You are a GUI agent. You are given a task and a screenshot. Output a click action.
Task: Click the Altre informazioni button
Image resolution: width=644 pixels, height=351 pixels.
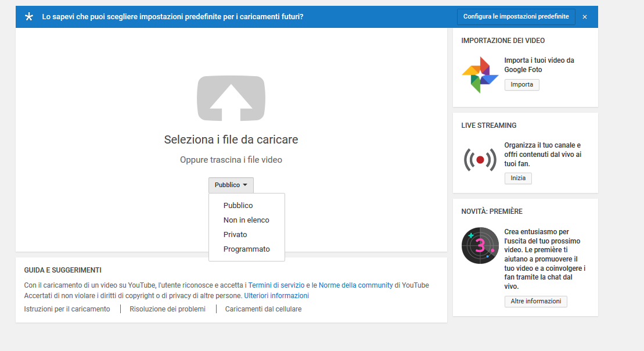click(x=535, y=302)
